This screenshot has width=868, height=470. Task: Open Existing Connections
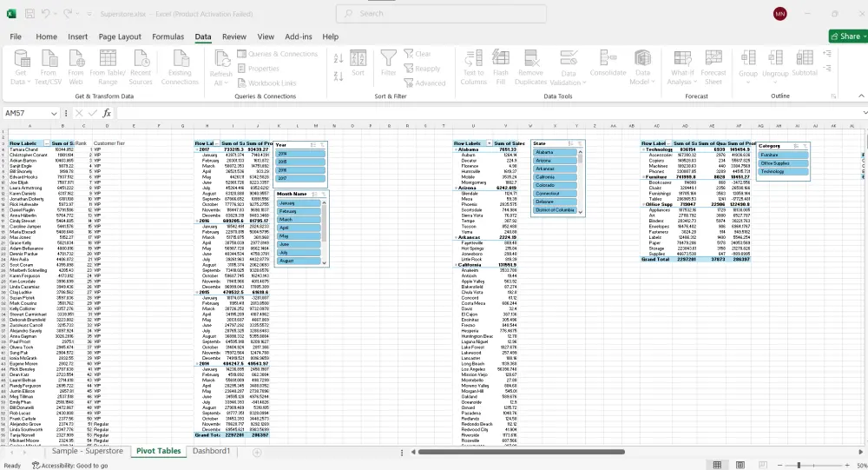click(x=180, y=67)
